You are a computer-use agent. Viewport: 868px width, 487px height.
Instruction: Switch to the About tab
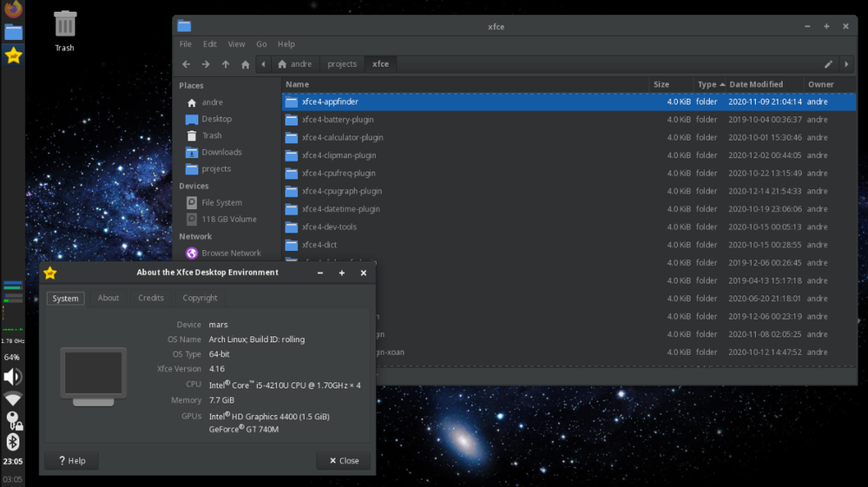coord(108,298)
